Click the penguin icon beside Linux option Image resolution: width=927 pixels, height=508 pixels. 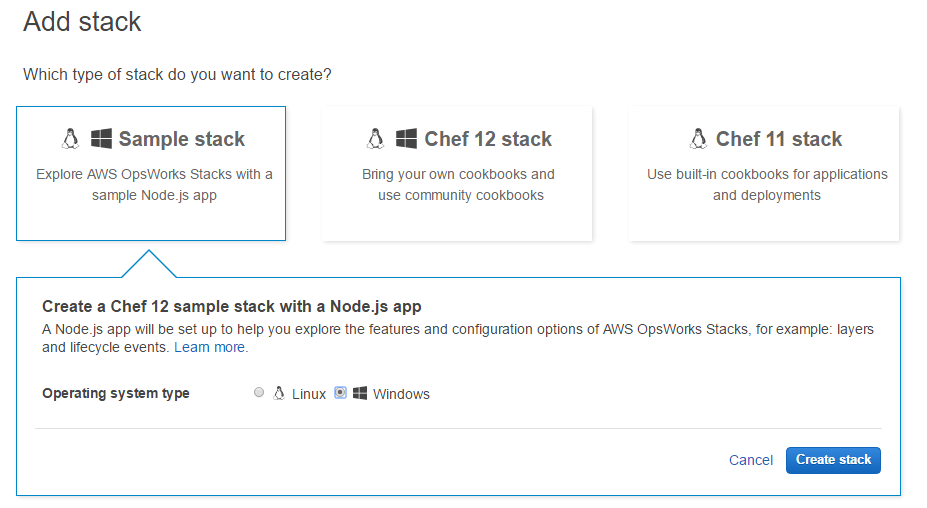[278, 393]
